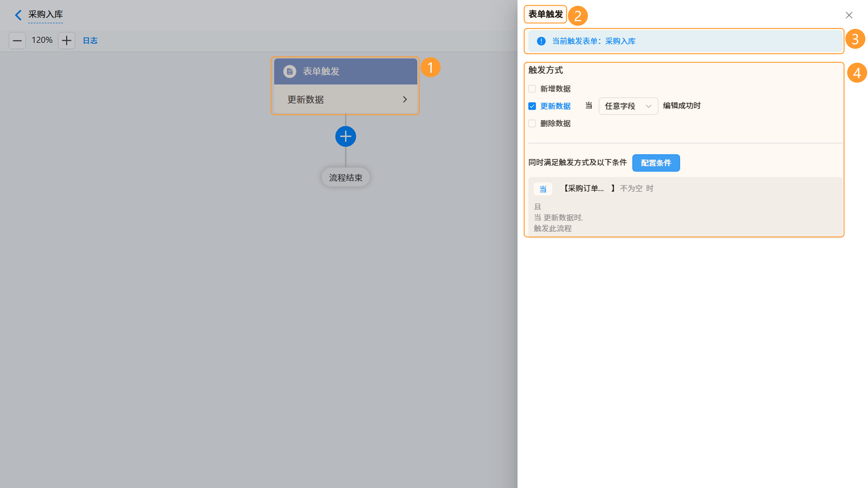This screenshot has height=488, width=868.
Task: Zoom in with the plus button
Action: pyautogui.click(x=66, y=41)
